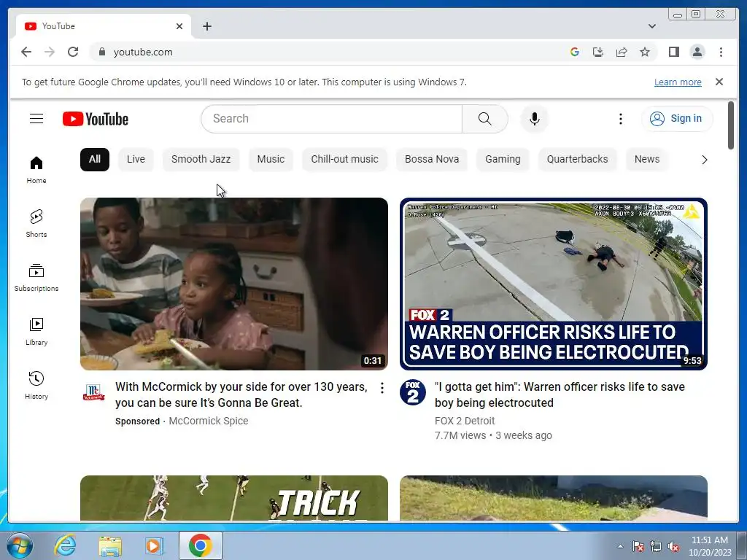Dismiss the Chrome update notice bar
This screenshot has width=747, height=560.
[x=719, y=82]
